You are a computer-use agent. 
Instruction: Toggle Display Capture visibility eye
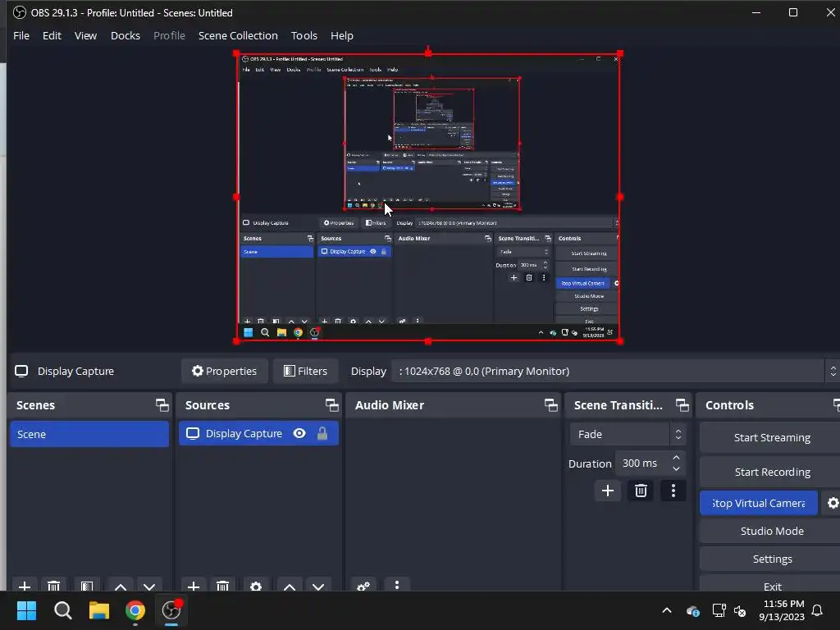(299, 433)
